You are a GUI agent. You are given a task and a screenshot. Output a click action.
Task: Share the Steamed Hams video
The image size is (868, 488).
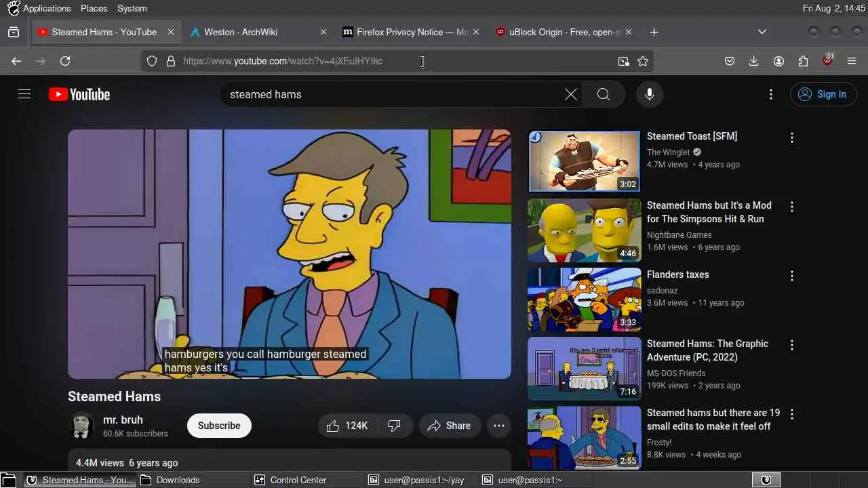[449, 426]
